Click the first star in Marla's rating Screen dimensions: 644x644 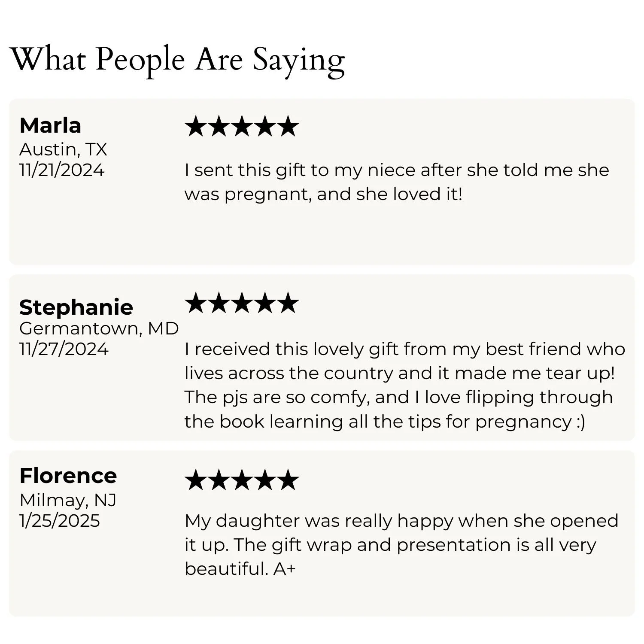click(196, 126)
